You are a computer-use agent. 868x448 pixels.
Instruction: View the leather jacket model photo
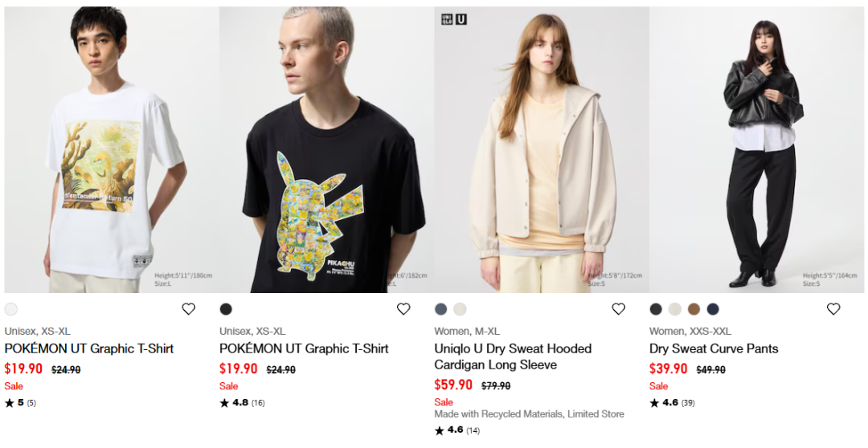tap(756, 150)
